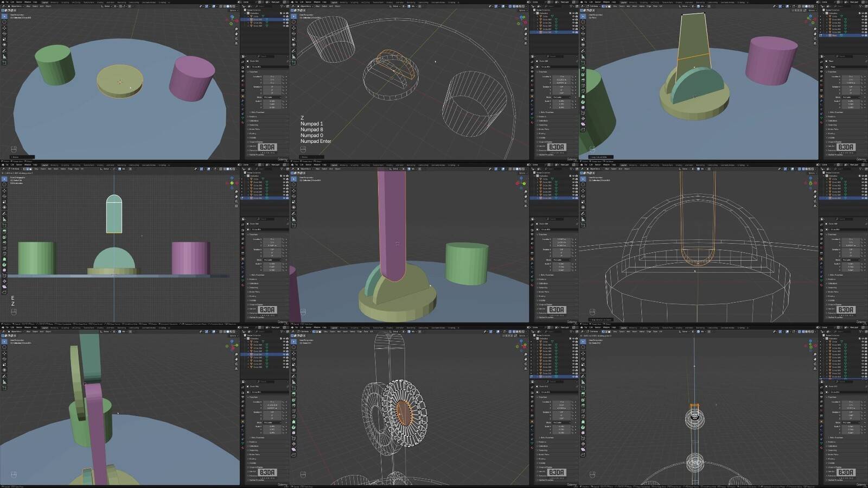Open rotation Mode dropdown in flat yellow disc view
The width and height of the screenshot is (868, 488).
pos(272,97)
